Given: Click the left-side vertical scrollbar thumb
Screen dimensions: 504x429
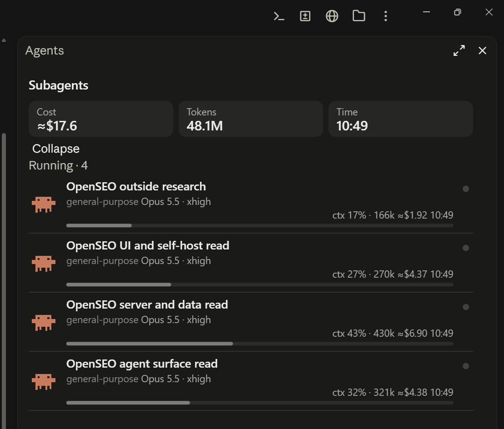Looking at the screenshot, I should [x=4, y=281].
